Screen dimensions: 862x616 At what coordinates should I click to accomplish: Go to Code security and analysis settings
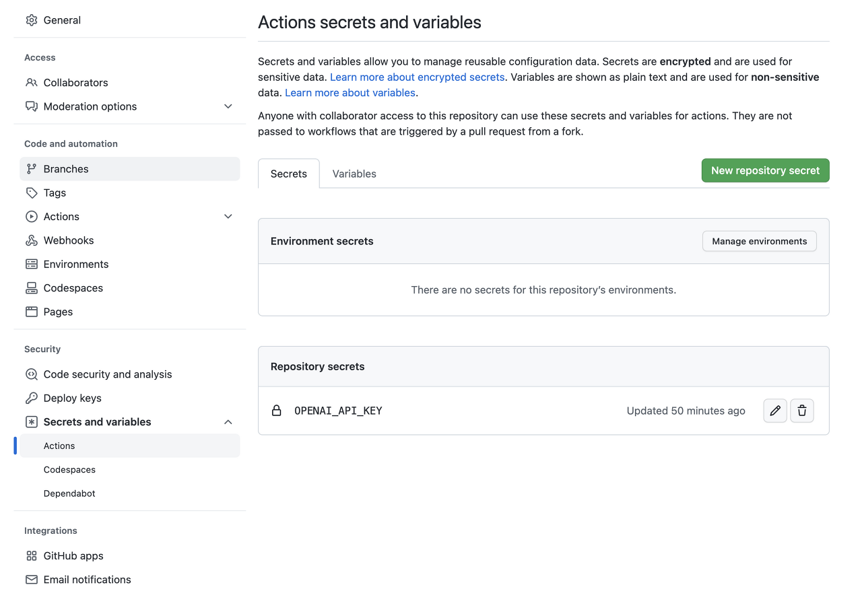[x=108, y=374]
